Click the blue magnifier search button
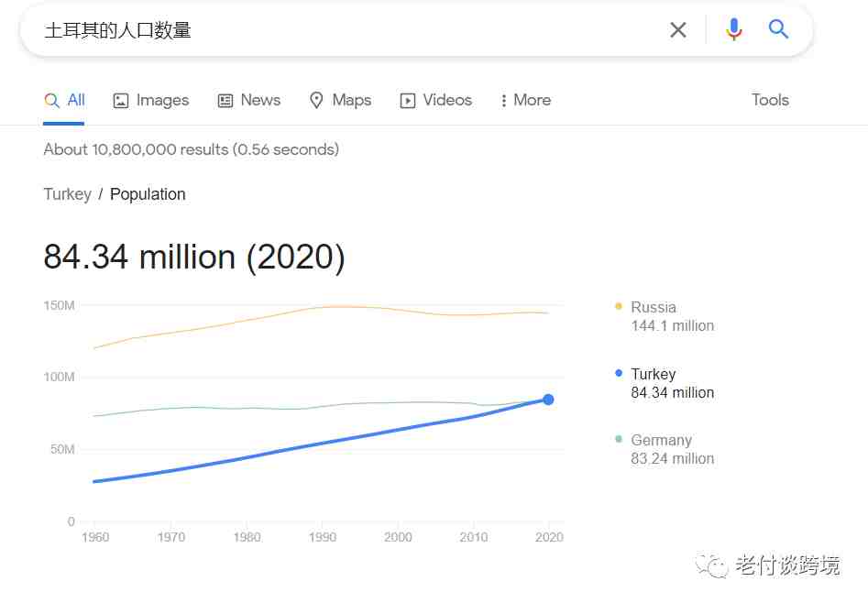 click(778, 29)
